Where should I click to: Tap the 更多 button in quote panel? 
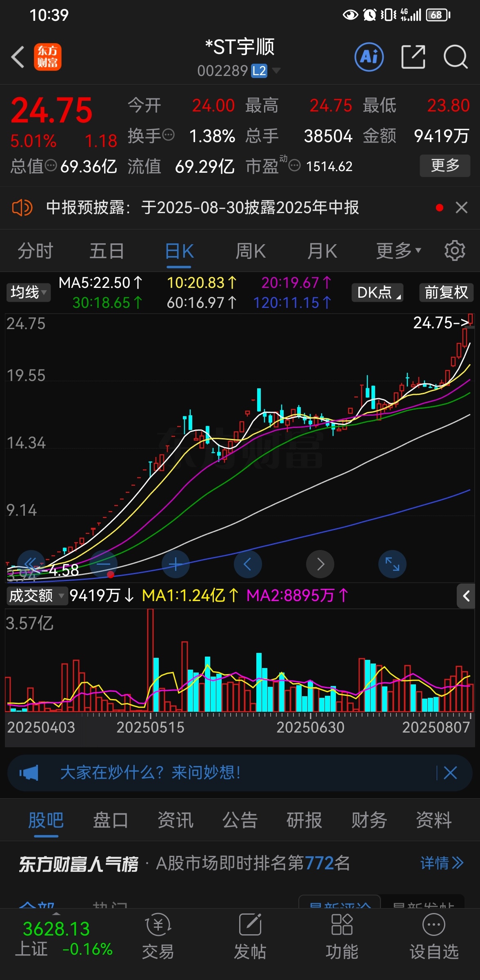[x=445, y=166]
